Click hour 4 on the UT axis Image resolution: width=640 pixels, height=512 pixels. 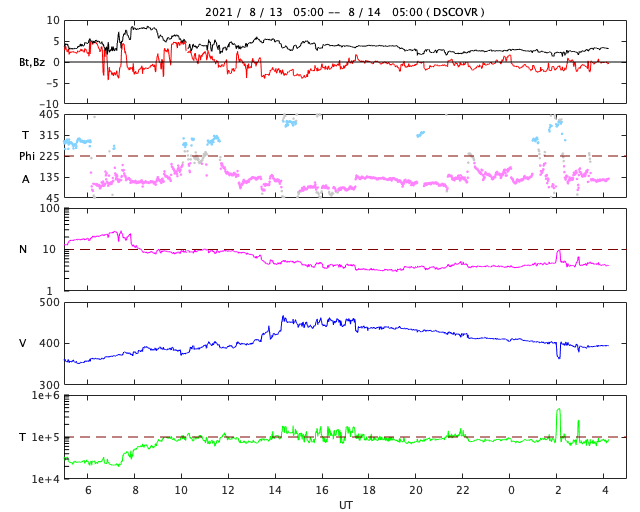605,490
